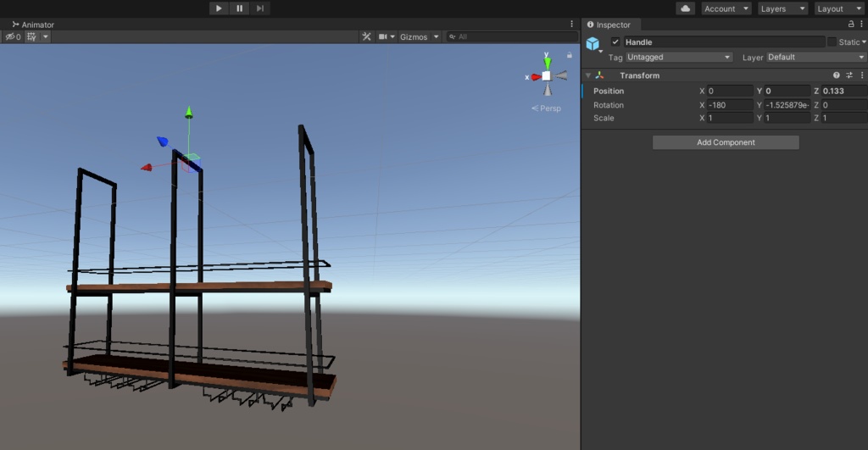
Task: Open the grid options dropdown arrow
Action: [46, 36]
